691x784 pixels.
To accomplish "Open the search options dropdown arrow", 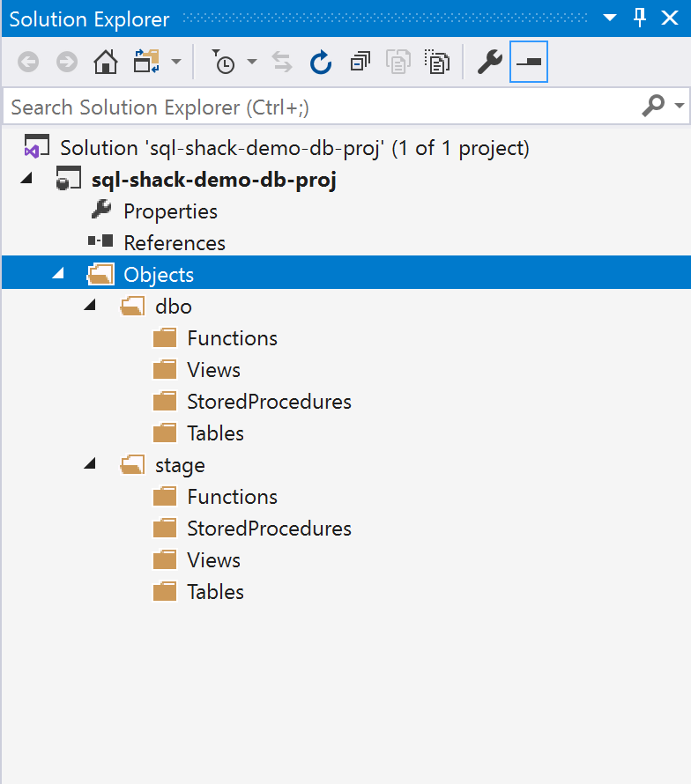I will click(680, 107).
